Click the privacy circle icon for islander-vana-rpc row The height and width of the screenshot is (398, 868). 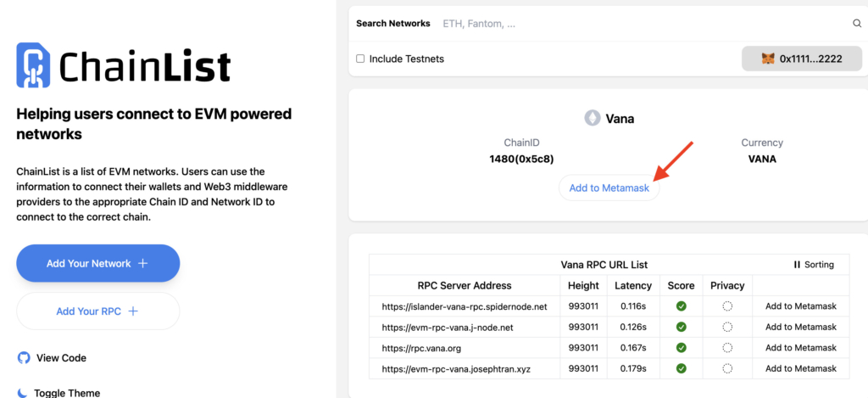pos(727,306)
